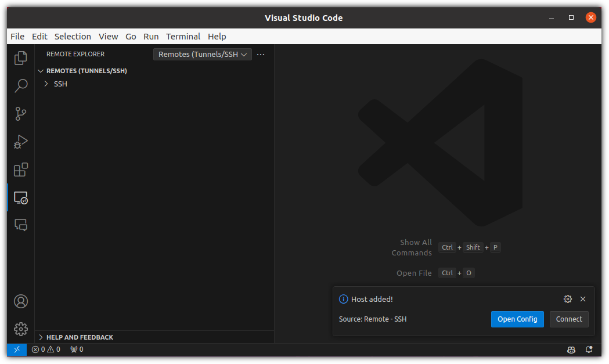Open the Extensions view icon
Viewport: 609px width, 364px height.
(20, 170)
